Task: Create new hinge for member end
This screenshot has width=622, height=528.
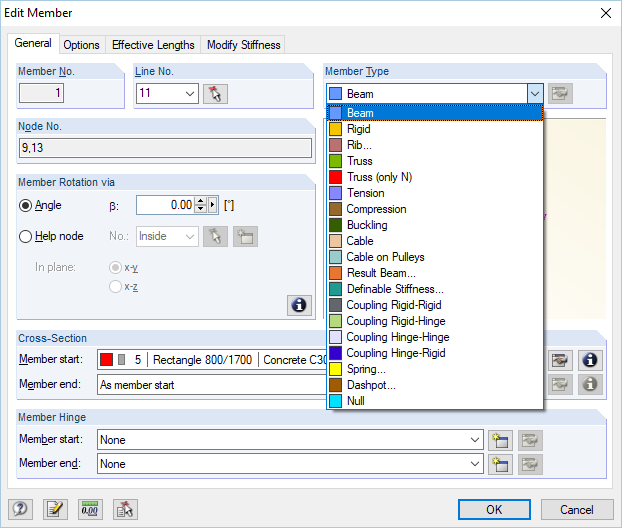Action: (x=500, y=464)
